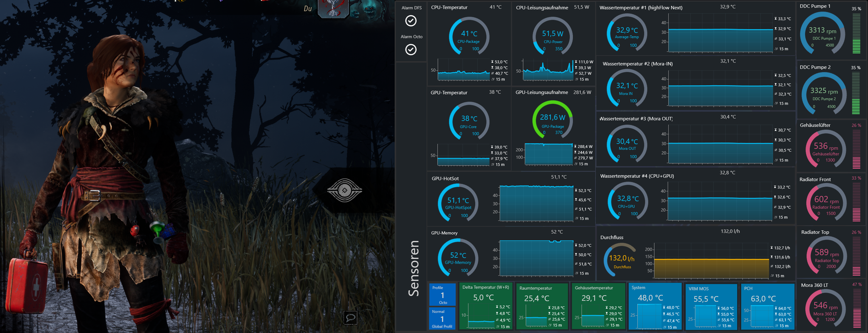
Task: Click the Alarm Octo checkmark icon
Action: (x=411, y=50)
